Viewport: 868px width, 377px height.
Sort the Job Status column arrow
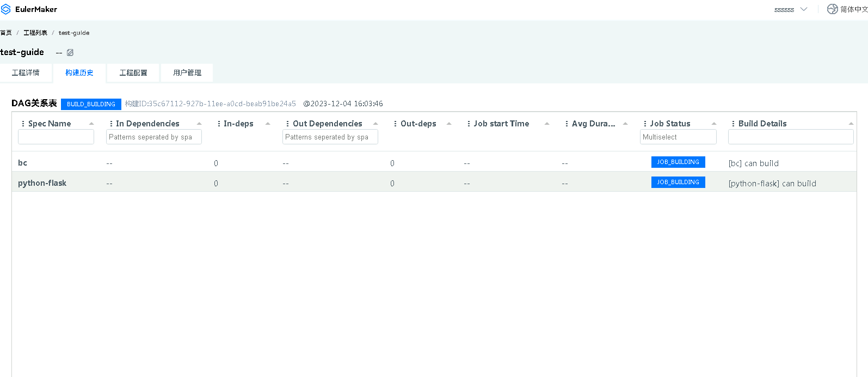pos(714,124)
